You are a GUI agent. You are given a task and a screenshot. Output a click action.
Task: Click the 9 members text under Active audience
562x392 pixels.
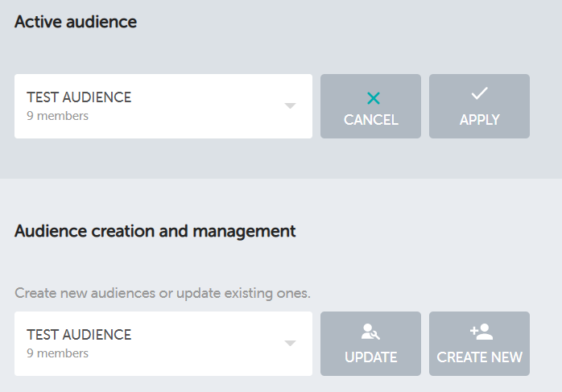(57, 116)
